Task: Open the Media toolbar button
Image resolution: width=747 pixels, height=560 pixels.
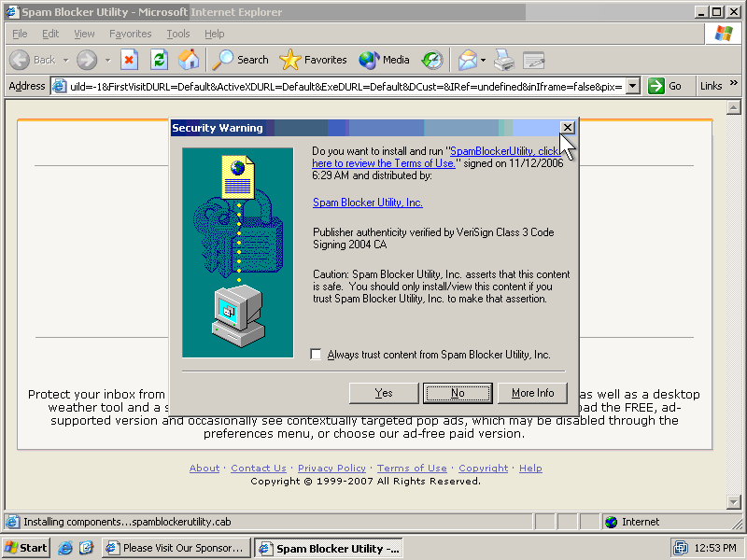Action: tap(384, 60)
